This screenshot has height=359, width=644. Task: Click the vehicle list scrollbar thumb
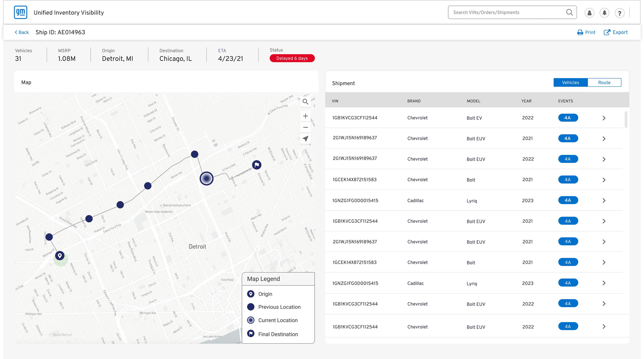pos(626,120)
